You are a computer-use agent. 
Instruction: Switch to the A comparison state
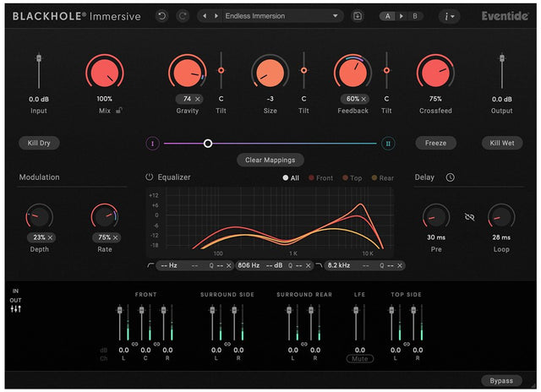[388, 16]
